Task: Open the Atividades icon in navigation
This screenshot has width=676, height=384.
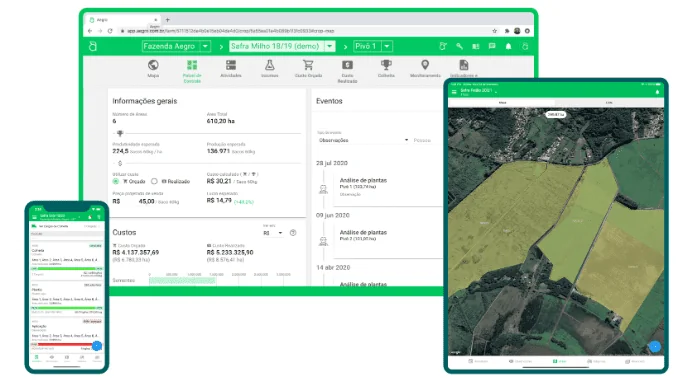Action: pos(231,65)
